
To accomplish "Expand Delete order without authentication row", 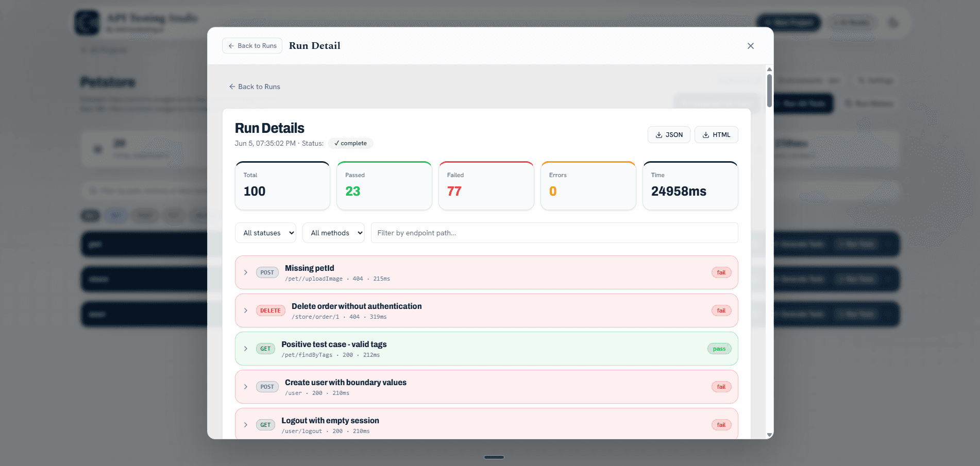I will click(x=246, y=310).
